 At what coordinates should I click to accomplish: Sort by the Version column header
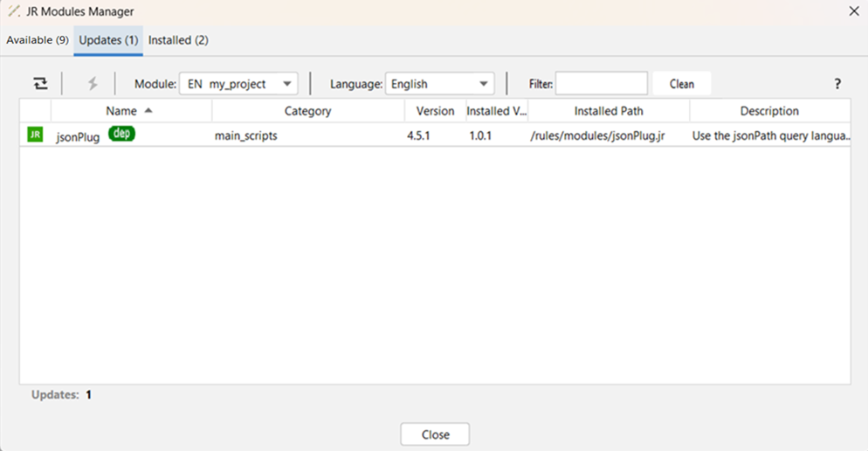tap(435, 111)
